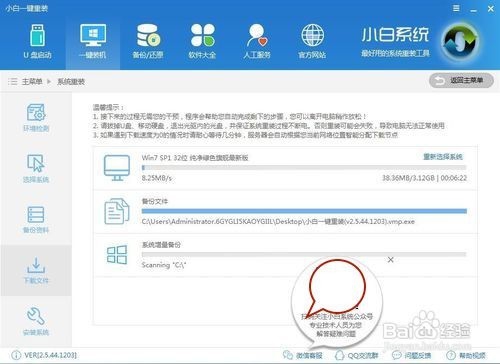Click the 系统增量备份 progress bar
The width and height of the screenshot is (500, 364).
coord(304,254)
